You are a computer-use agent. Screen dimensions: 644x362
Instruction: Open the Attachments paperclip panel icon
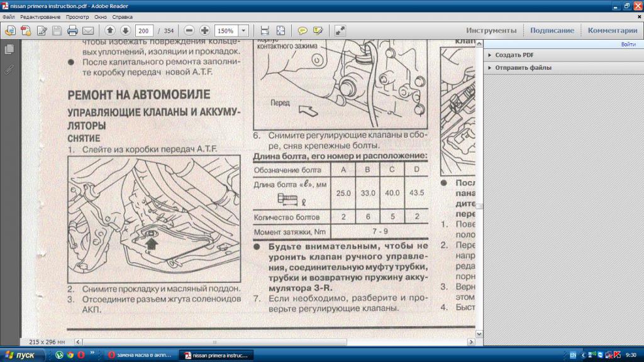(9, 70)
